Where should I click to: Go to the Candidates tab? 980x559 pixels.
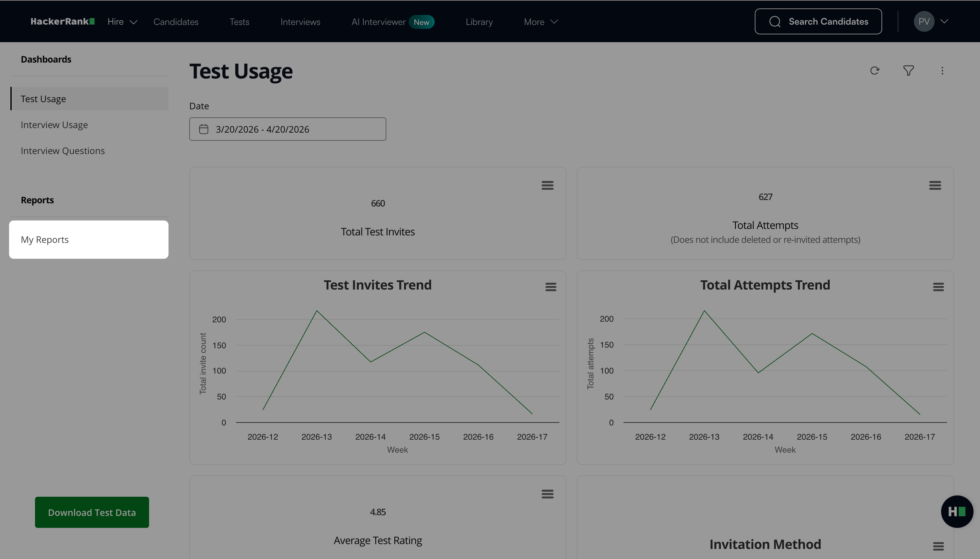176,22
